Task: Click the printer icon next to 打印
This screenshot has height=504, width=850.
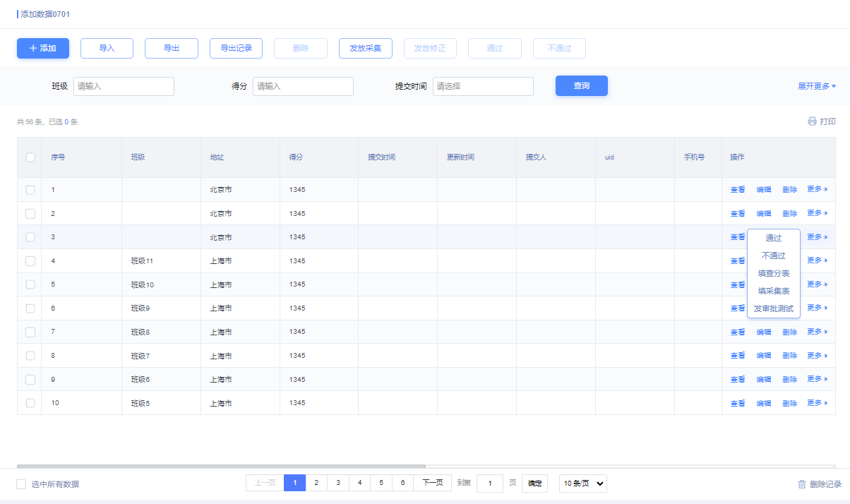Action: (812, 121)
